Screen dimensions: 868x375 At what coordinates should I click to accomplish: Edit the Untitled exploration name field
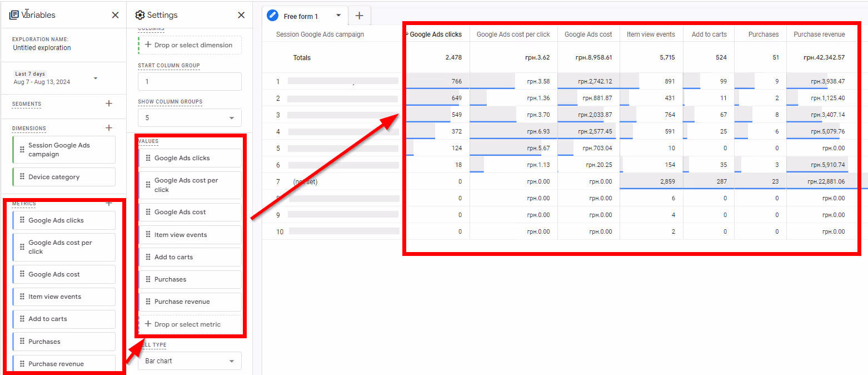click(x=42, y=48)
